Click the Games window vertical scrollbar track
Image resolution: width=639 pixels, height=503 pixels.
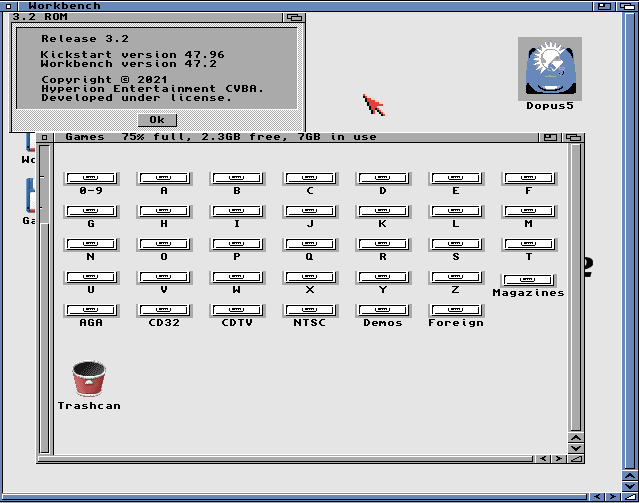575,287
